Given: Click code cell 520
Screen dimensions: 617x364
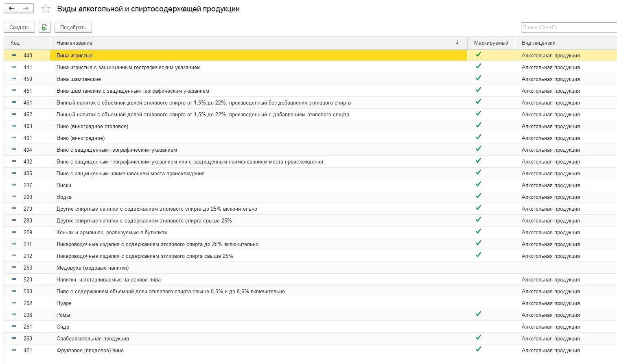Looking at the screenshot, I should [28, 280].
